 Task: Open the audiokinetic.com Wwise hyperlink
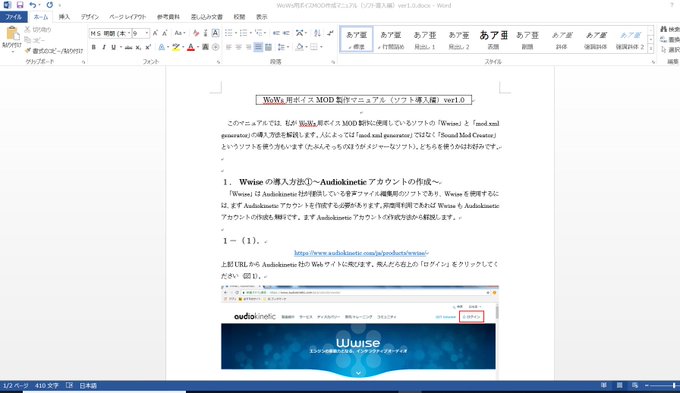point(360,252)
